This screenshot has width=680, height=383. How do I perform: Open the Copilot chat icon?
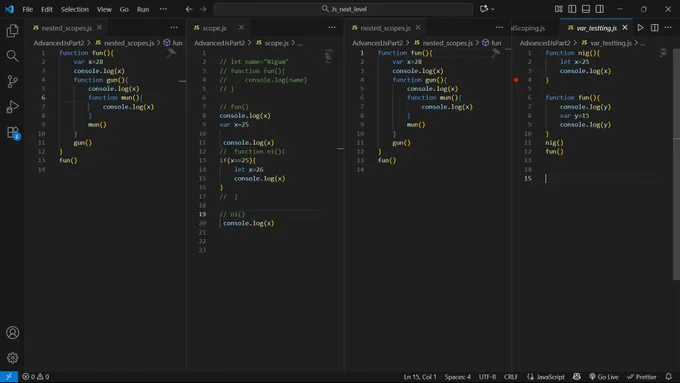(x=484, y=9)
